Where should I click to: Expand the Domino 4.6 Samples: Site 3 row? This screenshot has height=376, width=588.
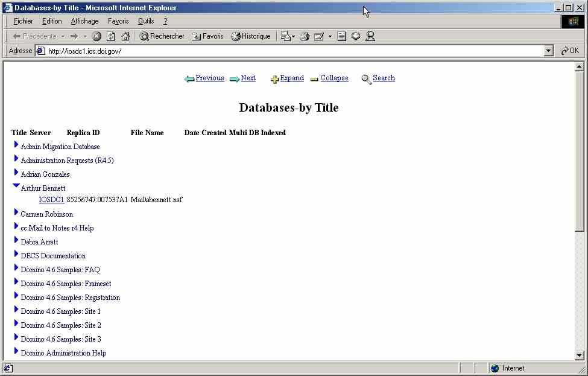(16, 337)
